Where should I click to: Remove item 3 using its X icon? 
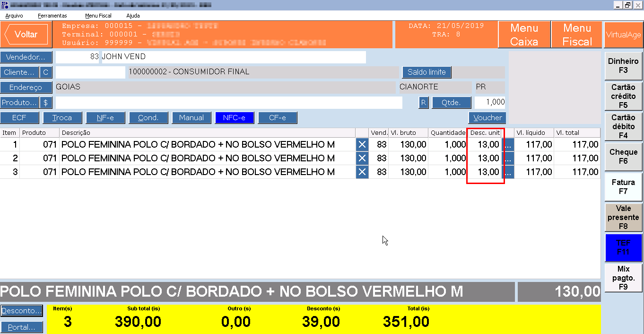point(362,172)
